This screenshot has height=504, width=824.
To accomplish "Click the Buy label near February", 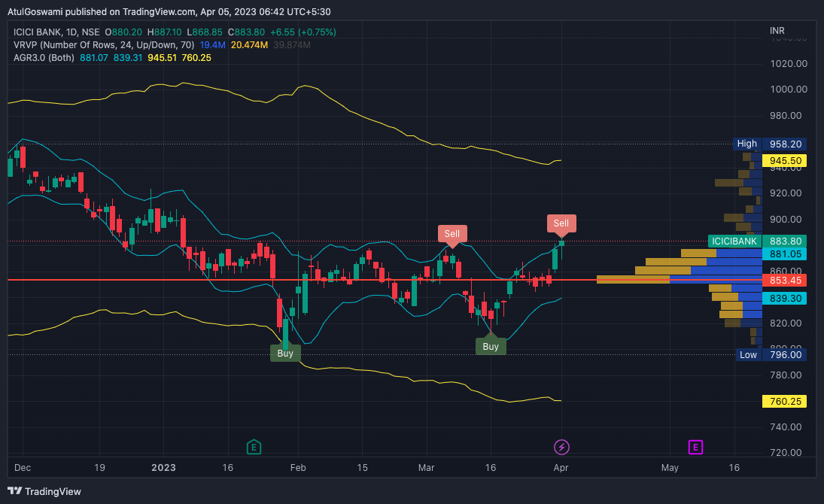I will [x=285, y=353].
